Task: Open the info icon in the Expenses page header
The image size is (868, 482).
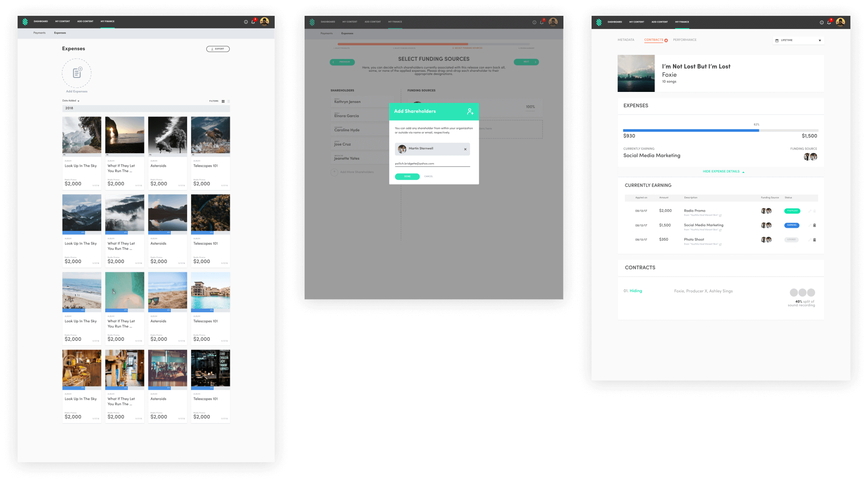Action: pos(246,22)
